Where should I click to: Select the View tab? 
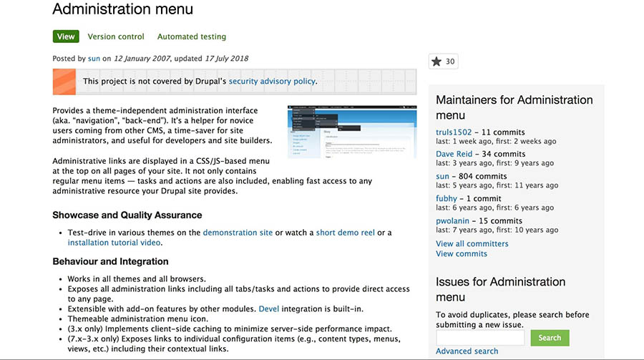pos(66,37)
